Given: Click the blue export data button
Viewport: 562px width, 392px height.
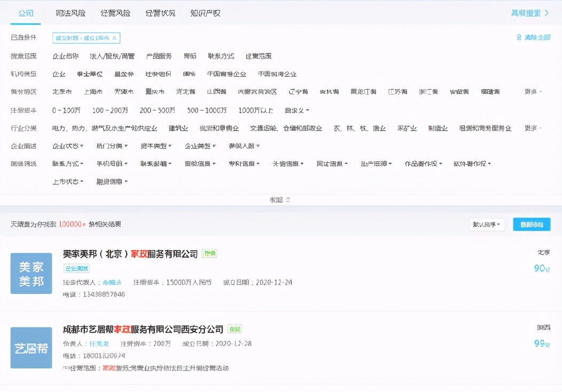Looking at the screenshot, I should [x=532, y=224].
